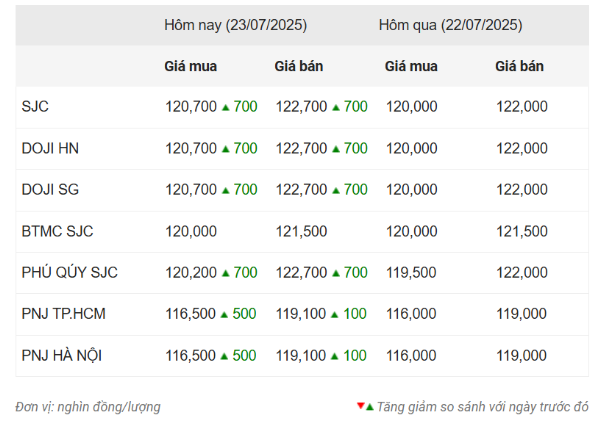The height and width of the screenshot is (424, 602).
Task: Click green 700 increase beside PHÚ QUÝ SJC's 122,700
Action: click(x=356, y=273)
